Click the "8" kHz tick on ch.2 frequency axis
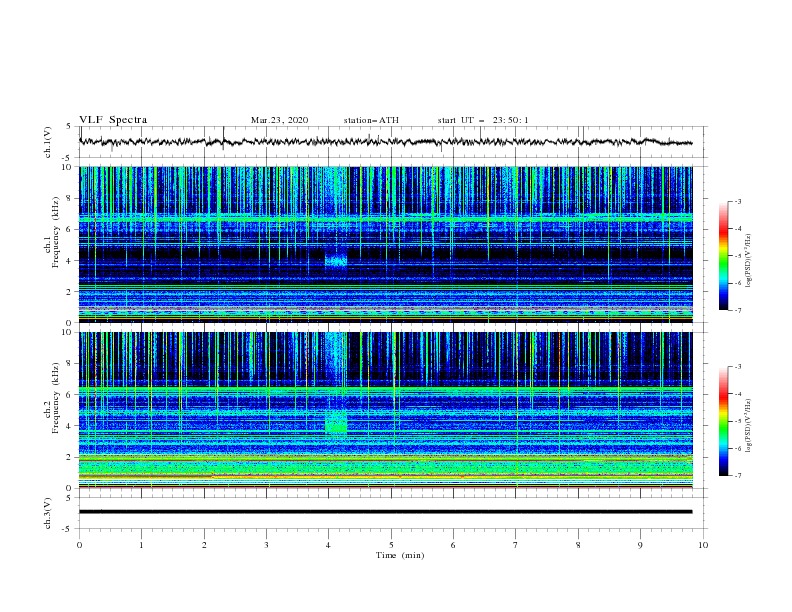 [70, 364]
